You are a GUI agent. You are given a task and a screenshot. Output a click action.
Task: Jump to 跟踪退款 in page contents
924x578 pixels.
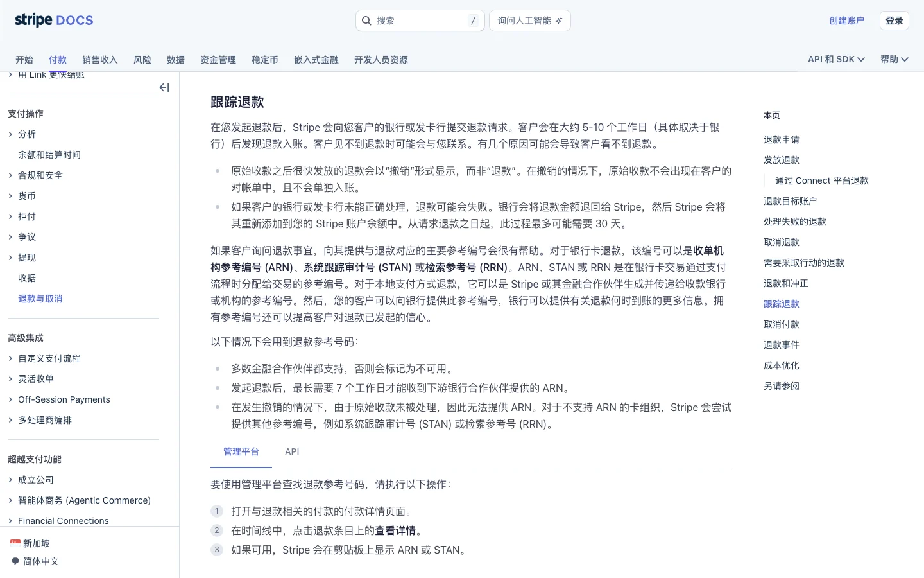coord(782,304)
